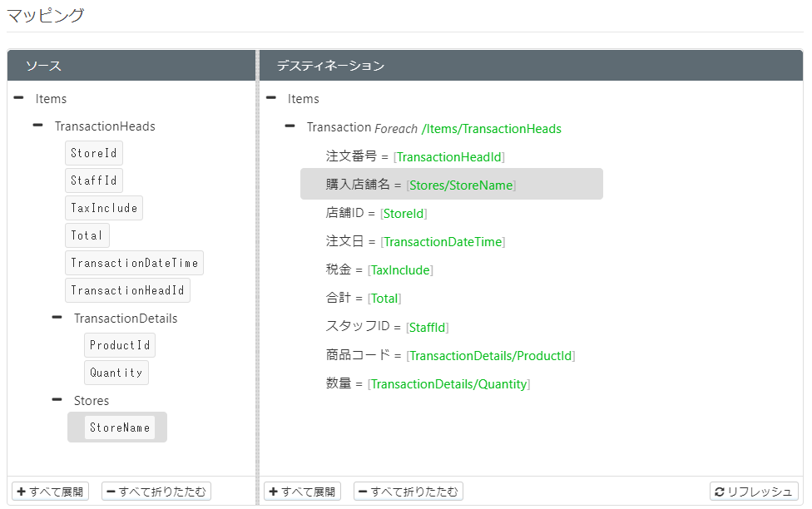Collapse the Stores node in the source panel

[x=57, y=400]
